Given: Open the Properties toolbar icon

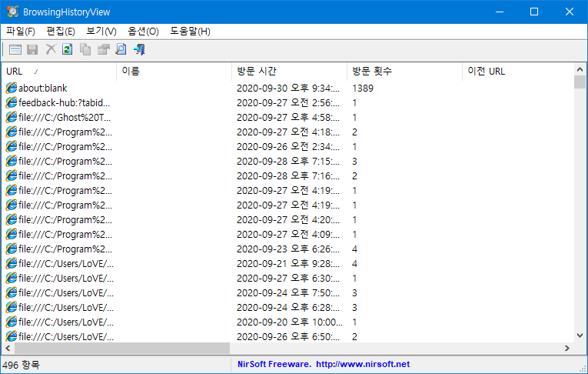Looking at the screenshot, I should click(x=104, y=49).
